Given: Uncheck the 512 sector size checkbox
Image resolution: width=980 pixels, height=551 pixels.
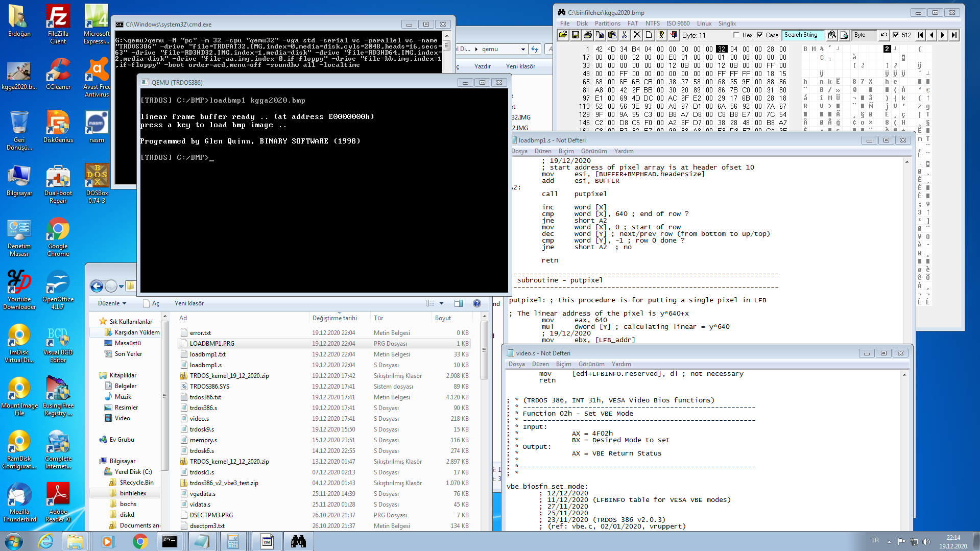Looking at the screenshot, I should click(895, 35).
